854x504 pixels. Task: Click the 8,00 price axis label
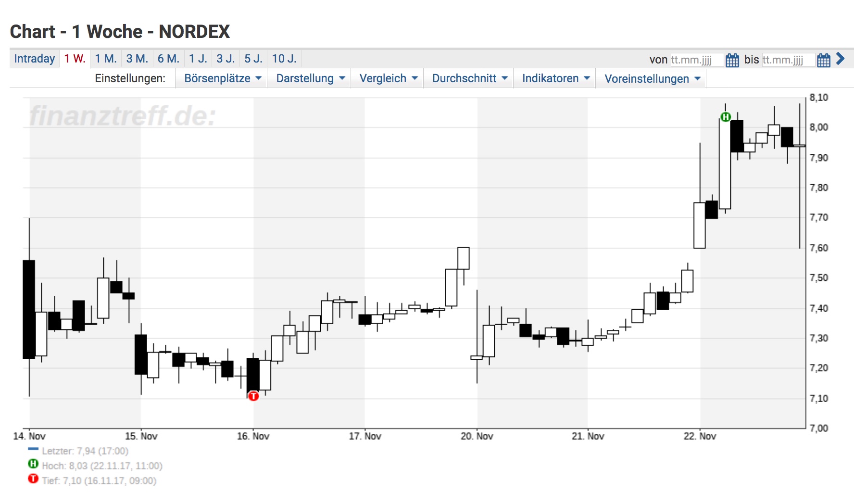point(819,127)
